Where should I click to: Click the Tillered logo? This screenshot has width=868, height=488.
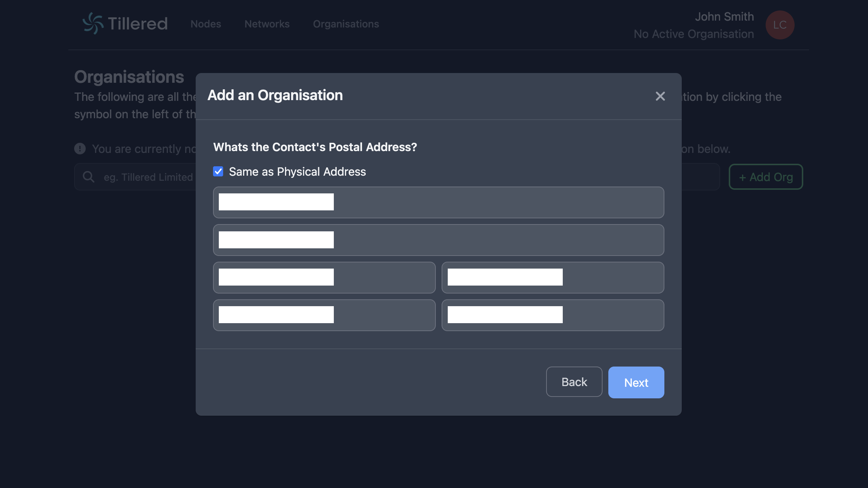125,23
